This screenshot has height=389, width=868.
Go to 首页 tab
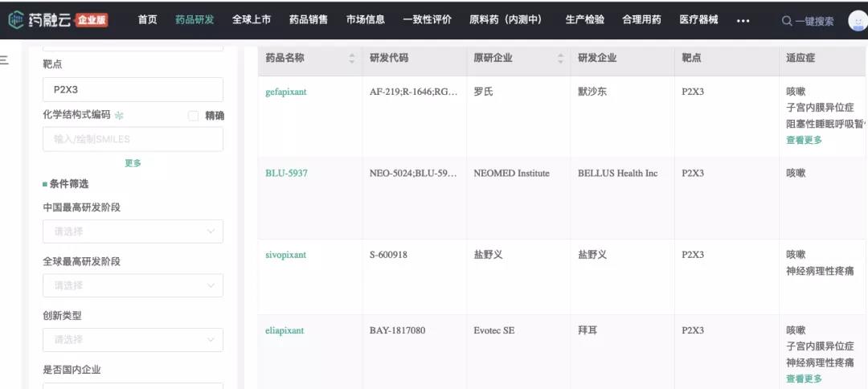[147, 20]
